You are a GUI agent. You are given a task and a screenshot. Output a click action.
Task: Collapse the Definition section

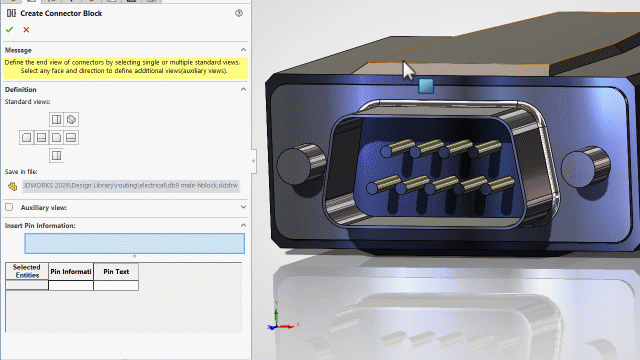coord(243,89)
